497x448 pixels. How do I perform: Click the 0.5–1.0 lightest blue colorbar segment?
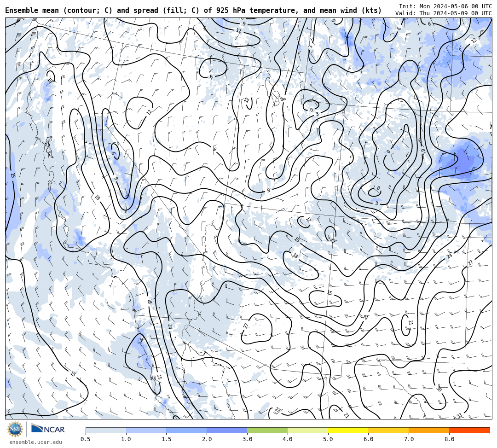coord(106,430)
